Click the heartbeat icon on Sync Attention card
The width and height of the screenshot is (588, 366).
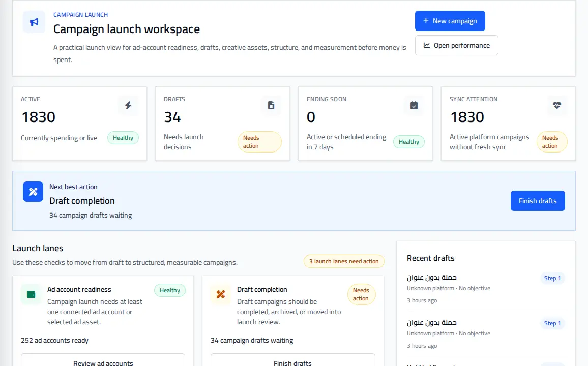[557, 105]
